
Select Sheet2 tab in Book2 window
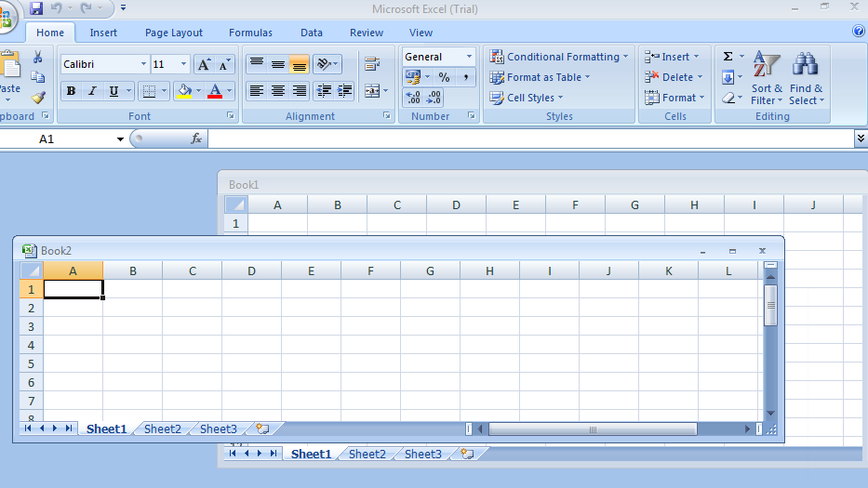[162, 429]
